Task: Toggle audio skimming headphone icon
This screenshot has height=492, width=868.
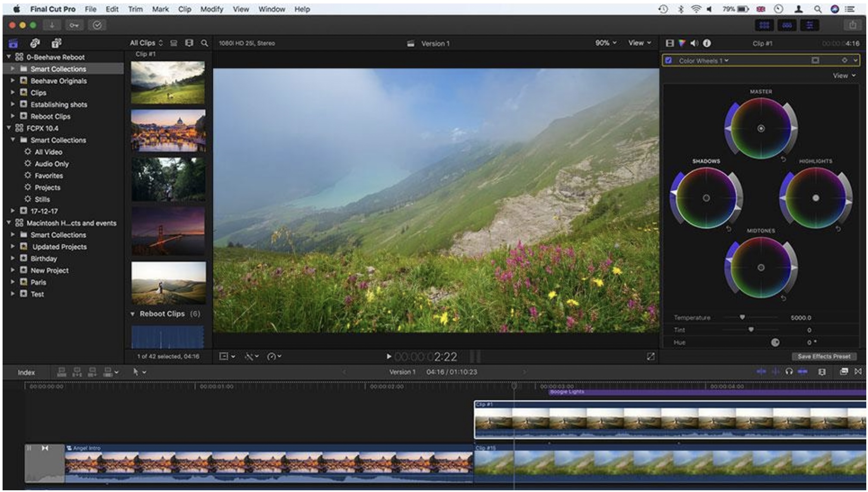Action: pyautogui.click(x=789, y=371)
